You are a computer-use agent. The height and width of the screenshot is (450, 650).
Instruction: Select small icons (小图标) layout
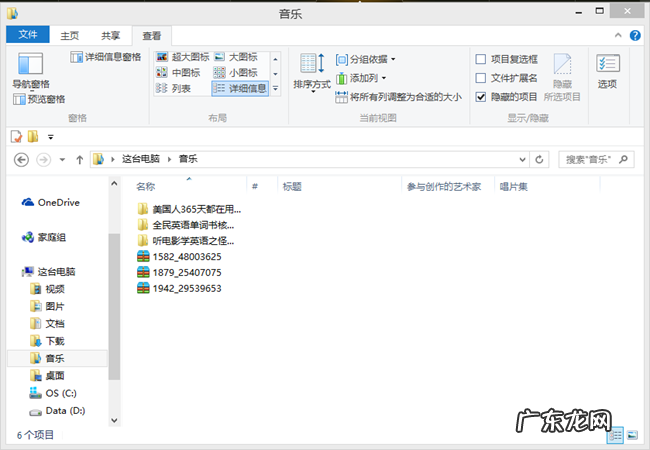click(236, 73)
